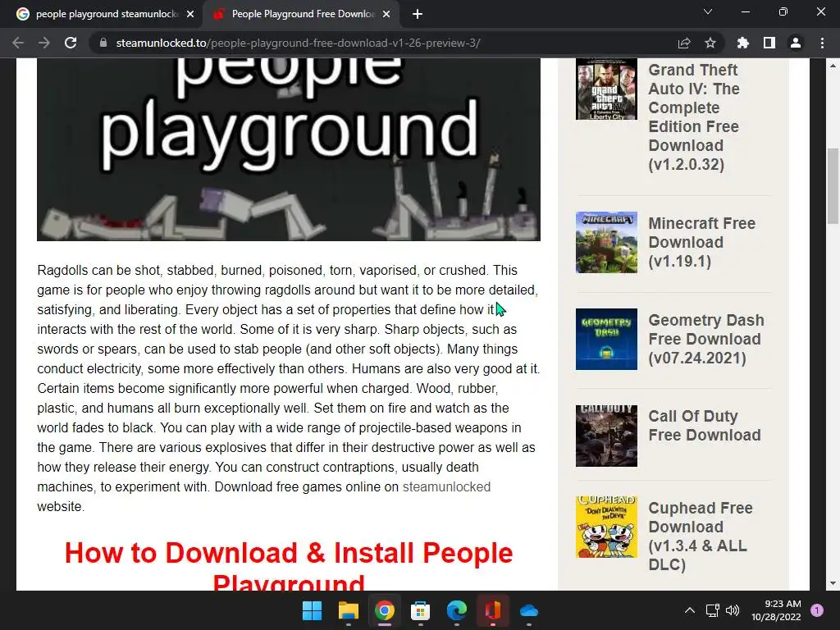This screenshot has height=630, width=840.
Task: Open the notification count badge
Action: tap(817, 610)
